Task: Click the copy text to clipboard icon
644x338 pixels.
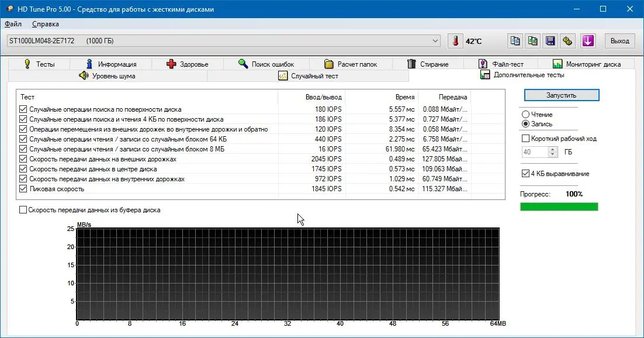Action: [515, 41]
